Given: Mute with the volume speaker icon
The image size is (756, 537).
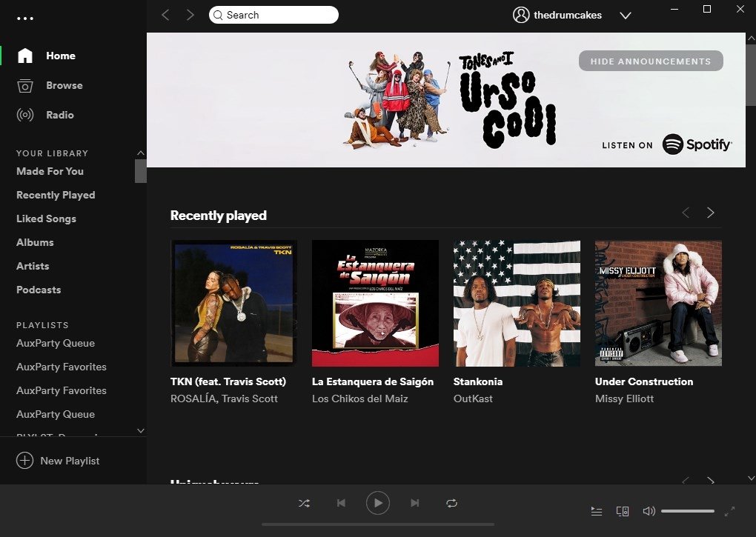Looking at the screenshot, I should [x=649, y=511].
